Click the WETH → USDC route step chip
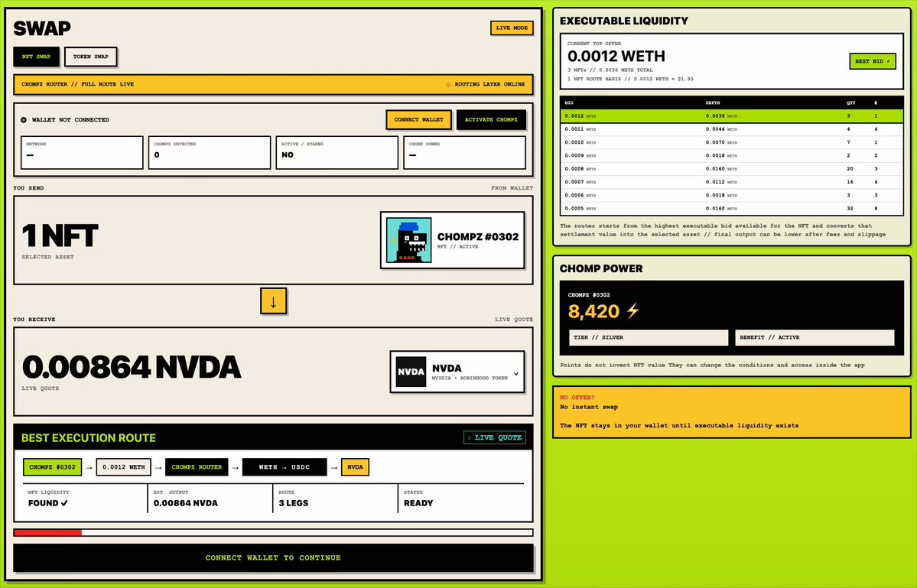 click(285, 467)
